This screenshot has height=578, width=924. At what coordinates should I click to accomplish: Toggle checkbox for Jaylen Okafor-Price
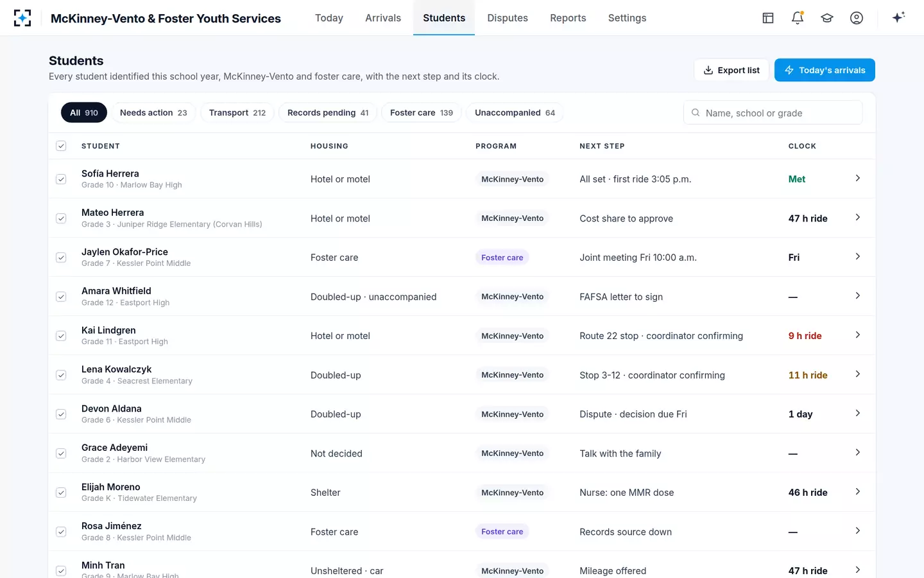pyautogui.click(x=61, y=258)
